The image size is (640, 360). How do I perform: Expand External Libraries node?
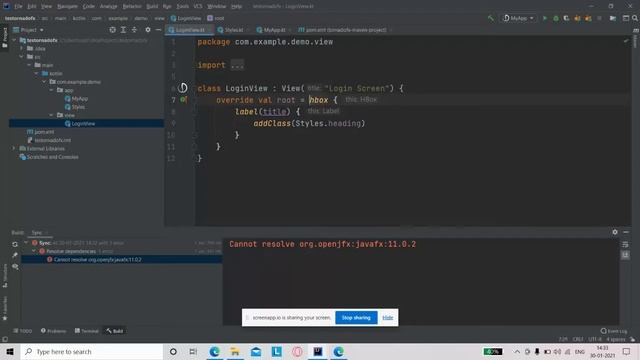(14, 149)
